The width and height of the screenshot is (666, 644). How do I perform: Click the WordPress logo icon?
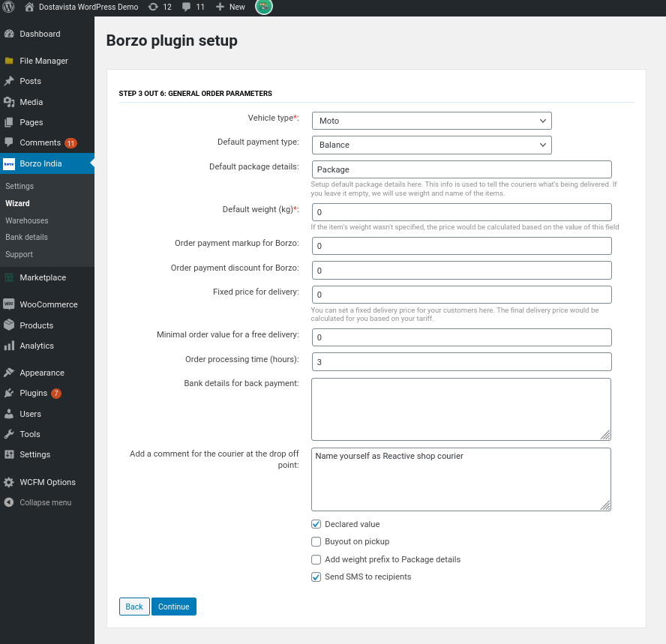click(x=8, y=7)
